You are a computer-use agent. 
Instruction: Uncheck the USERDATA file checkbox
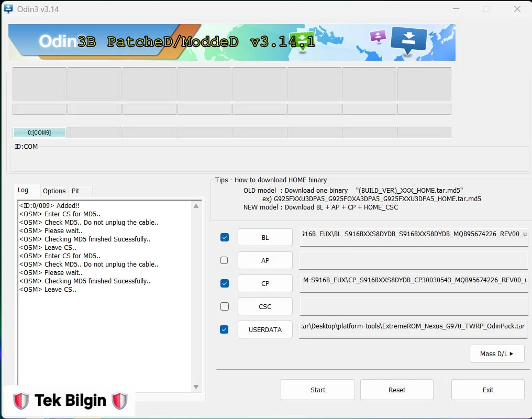point(224,329)
